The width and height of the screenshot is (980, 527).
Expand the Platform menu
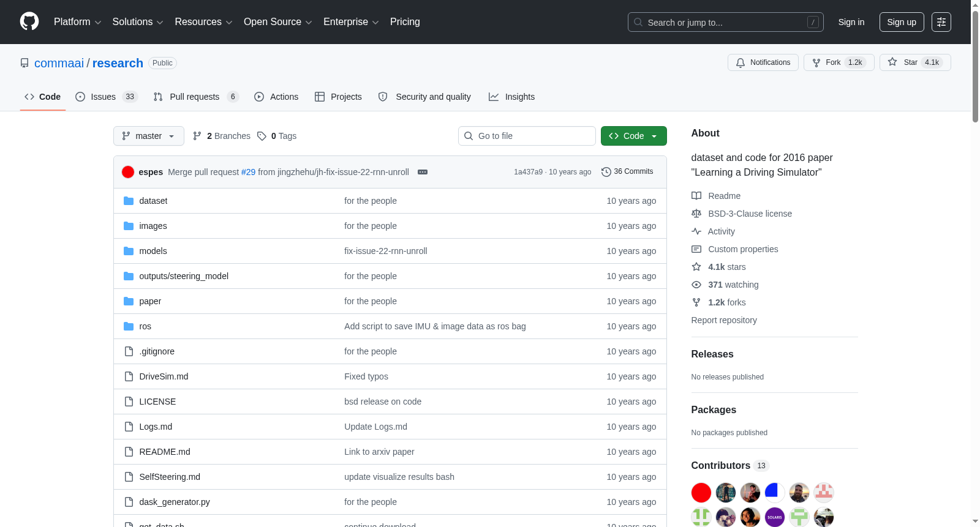pos(78,22)
